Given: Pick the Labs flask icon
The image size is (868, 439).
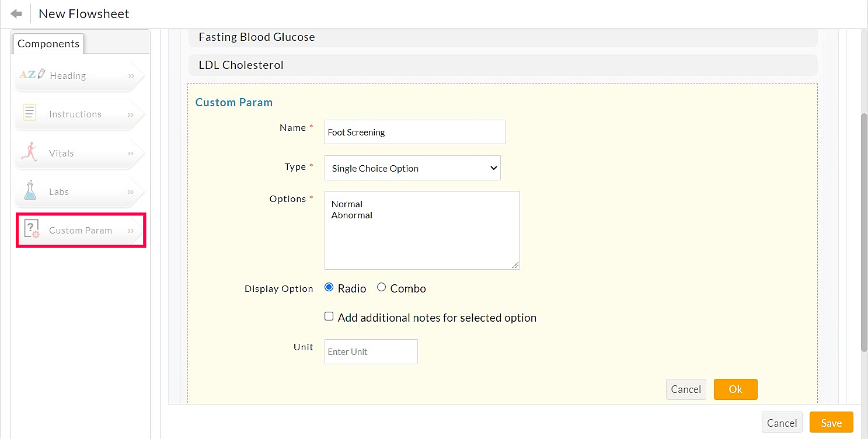Looking at the screenshot, I should [30, 191].
